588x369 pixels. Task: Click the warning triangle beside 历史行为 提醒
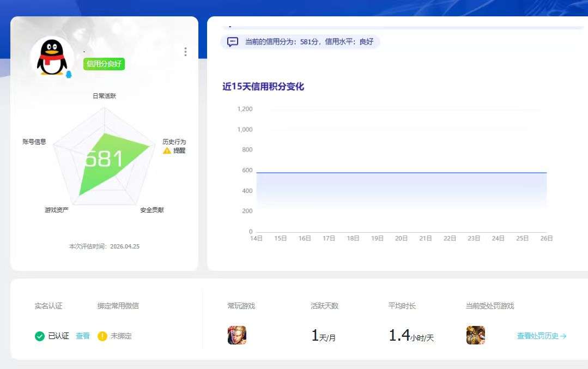pos(166,151)
